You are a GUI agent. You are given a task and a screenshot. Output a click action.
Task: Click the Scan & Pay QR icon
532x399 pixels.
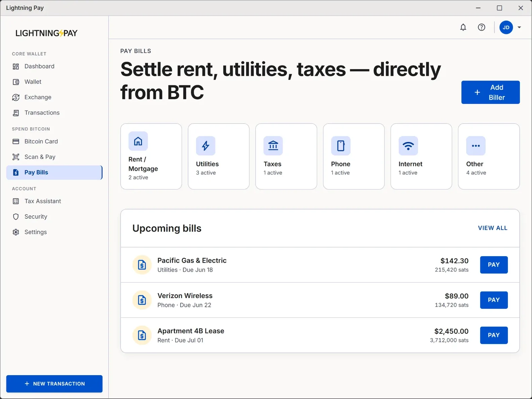pyautogui.click(x=16, y=157)
